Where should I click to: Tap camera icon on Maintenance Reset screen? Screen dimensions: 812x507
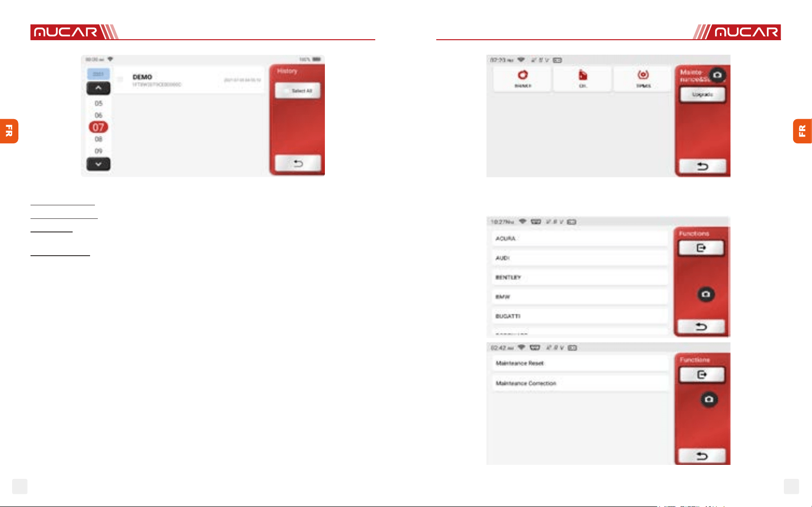point(709,399)
